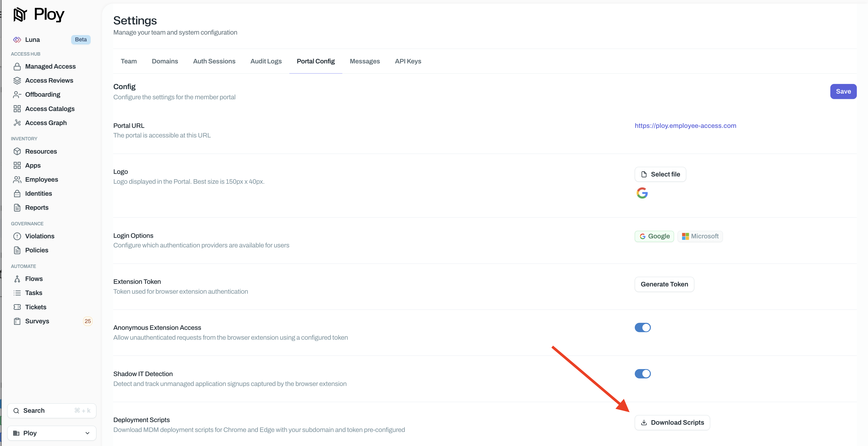
Task: Select the Access Reviews icon
Action: [x=18, y=80]
